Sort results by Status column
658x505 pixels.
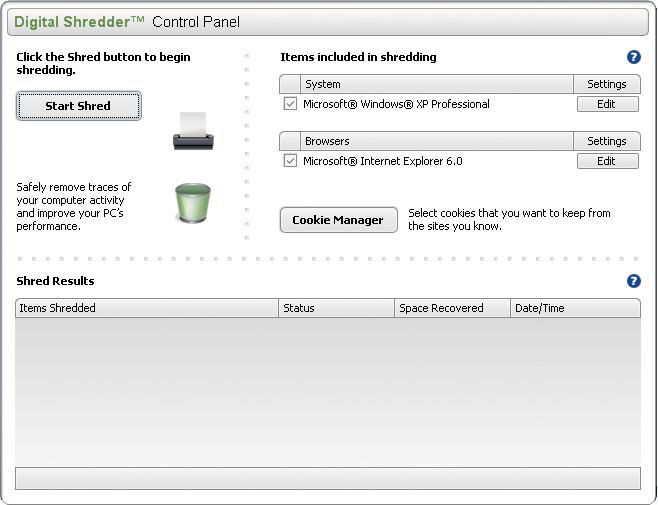[336, 308]
